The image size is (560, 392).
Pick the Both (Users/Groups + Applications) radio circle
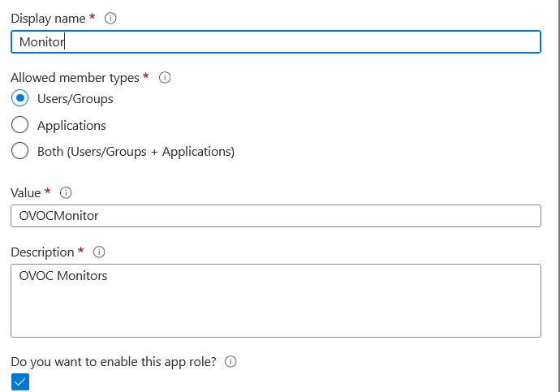pyautogui.click(x=21, y=152)
